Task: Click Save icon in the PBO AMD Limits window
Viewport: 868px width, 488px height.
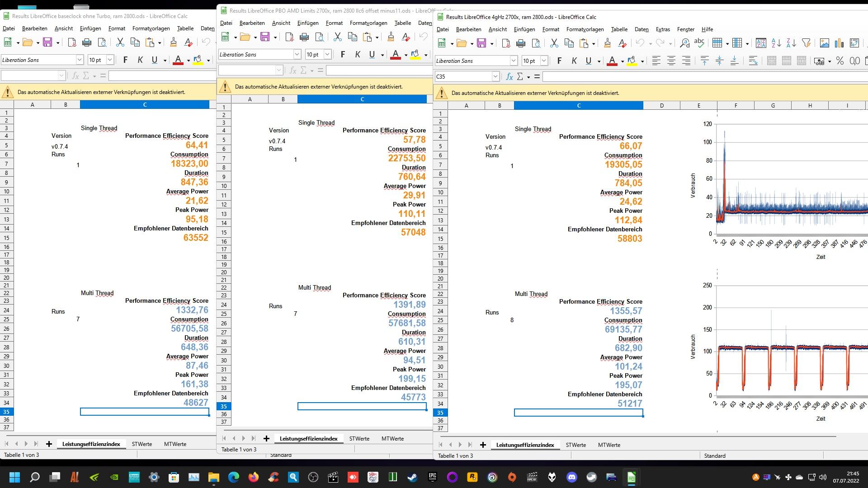Action: (265, 37)
